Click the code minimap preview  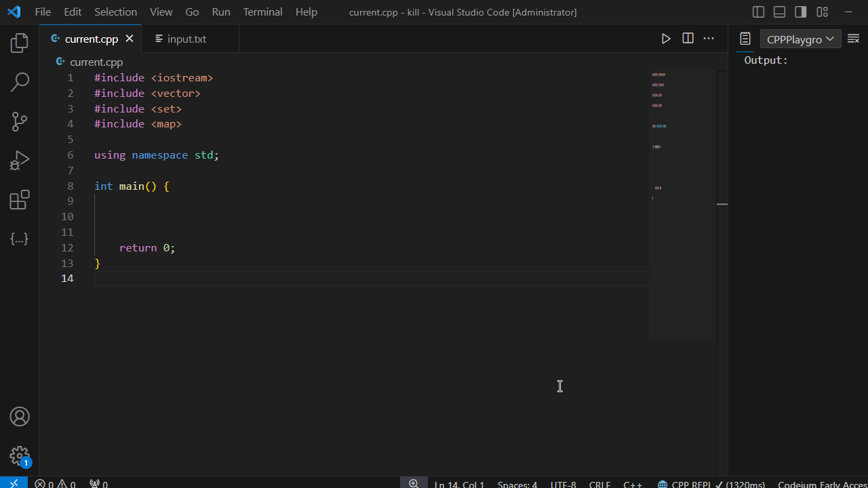pos(683,205)
